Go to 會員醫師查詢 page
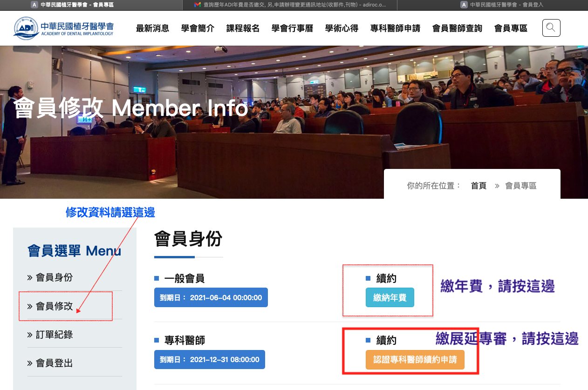The image size is (588, 390). [457, 28]
